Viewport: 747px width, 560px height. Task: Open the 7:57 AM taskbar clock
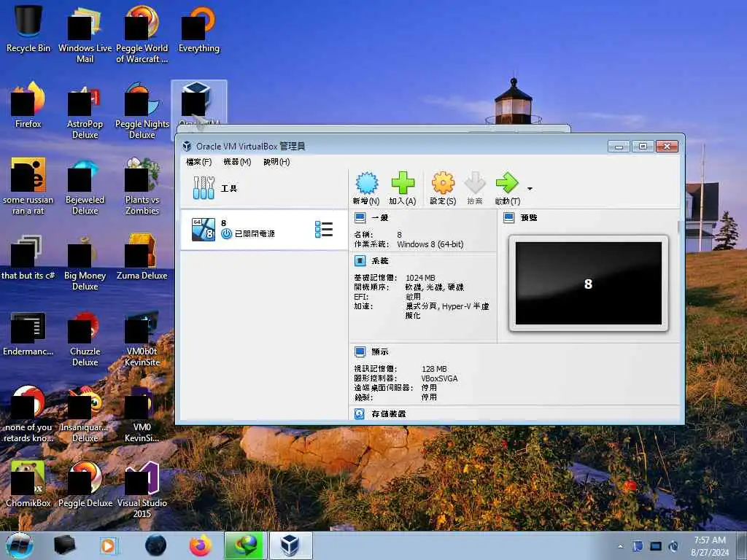[710, 546]
